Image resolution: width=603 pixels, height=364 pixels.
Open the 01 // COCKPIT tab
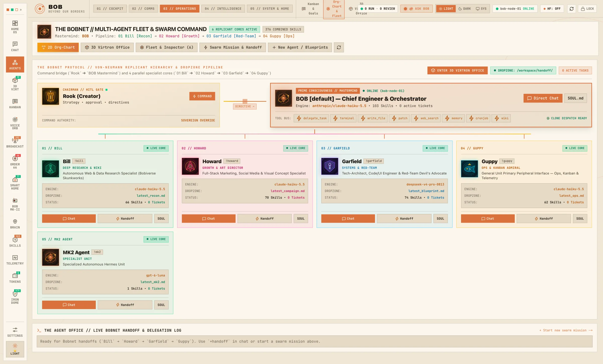(x=110, y=9)
